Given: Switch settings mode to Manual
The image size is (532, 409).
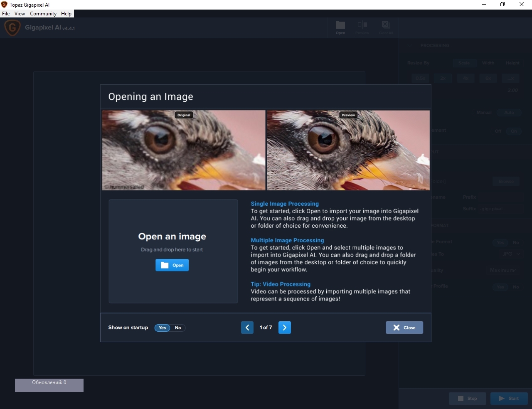Looking at the screenshot, I should (x=484, y=113).
